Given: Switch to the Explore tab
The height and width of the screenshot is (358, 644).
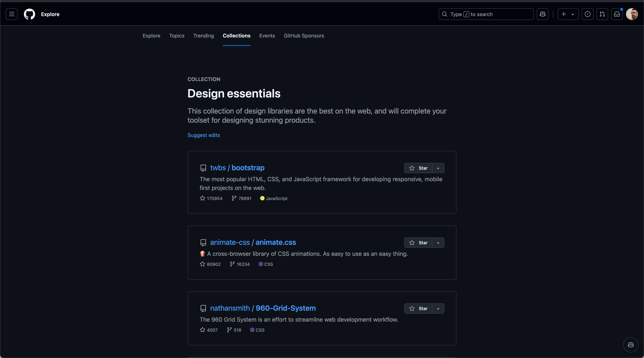Looking at the screenshot, I should [151, 36].
